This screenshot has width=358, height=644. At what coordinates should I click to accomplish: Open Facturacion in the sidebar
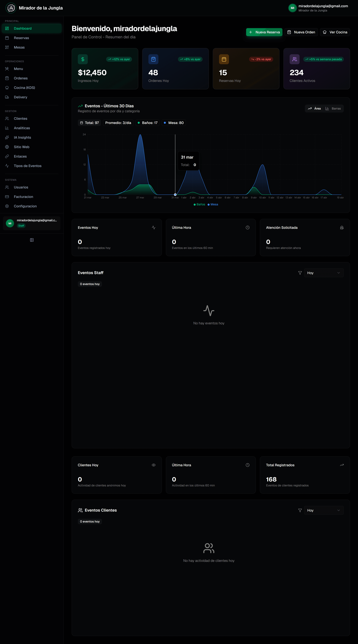[x=32, y=197]
